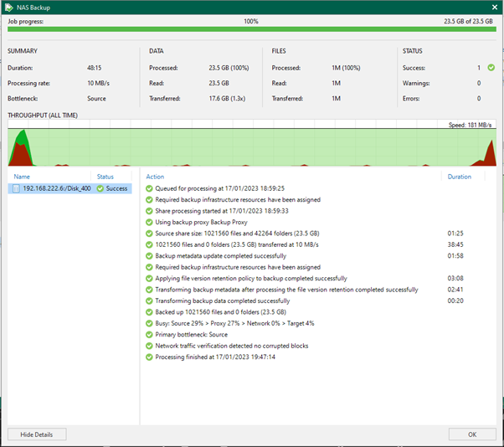Select 'Source share size: 1021560 files' entry
This screenshot has width=504, height=447.
(237, 234)
